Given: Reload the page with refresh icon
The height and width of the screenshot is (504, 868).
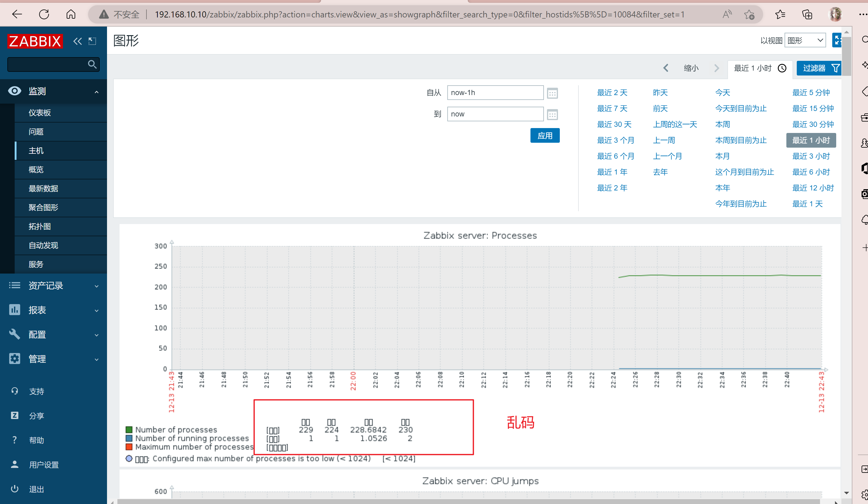Looking at the screenshot, I should (x=44, y=14).
